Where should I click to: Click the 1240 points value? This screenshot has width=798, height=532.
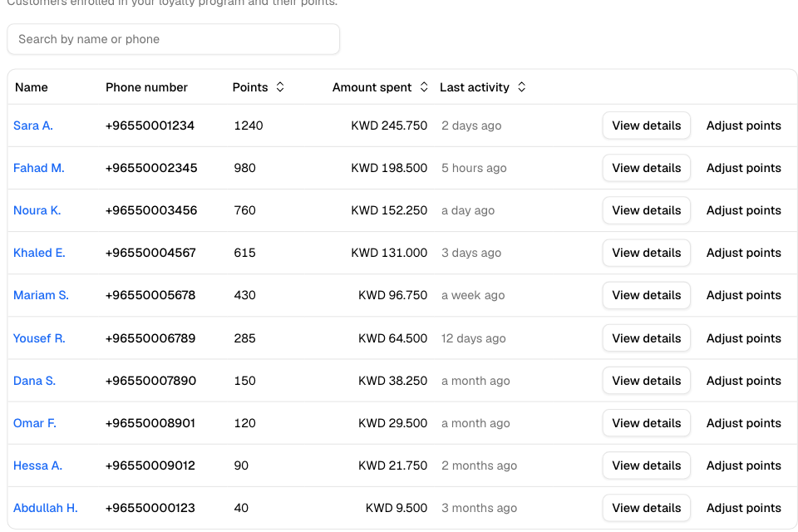tap(249, 126)
